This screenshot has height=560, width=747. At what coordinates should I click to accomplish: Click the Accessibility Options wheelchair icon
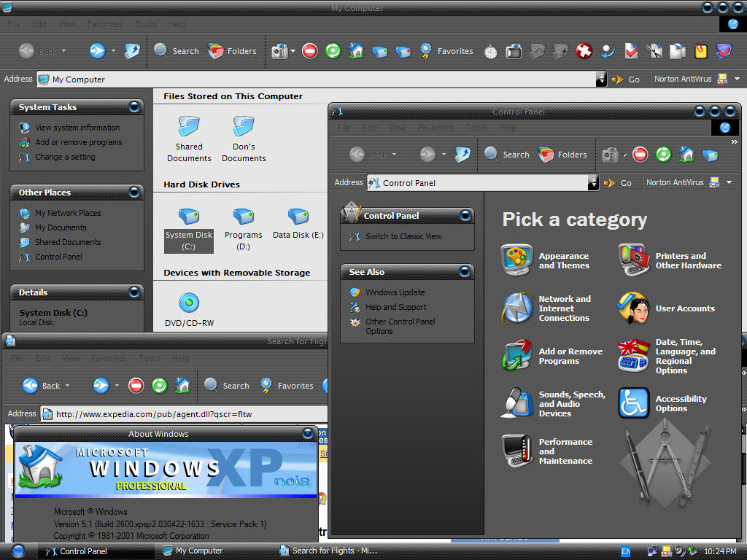coord(634,402)
